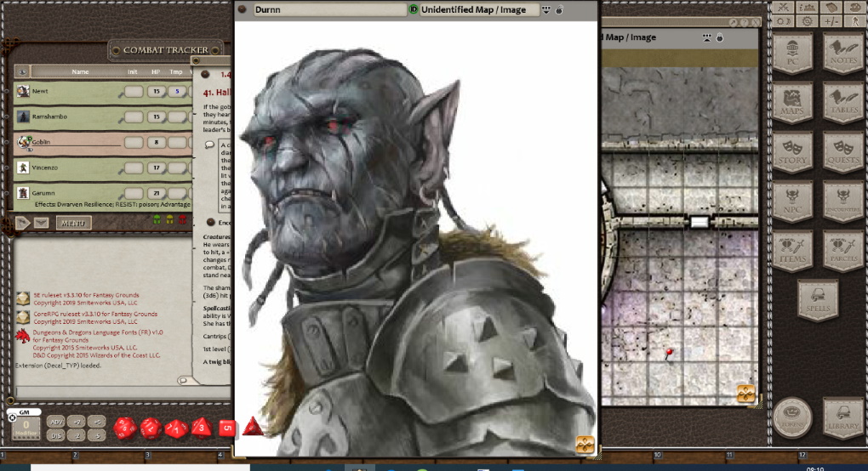Toggle the ADV advantage modifier button
The image size is (868, 471).
[56, 422]
